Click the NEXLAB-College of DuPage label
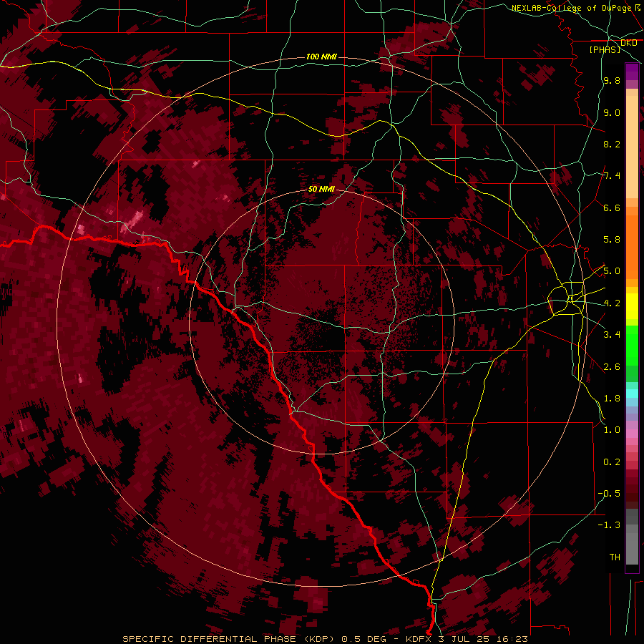The width and height of the screenshot is (644, 644). coord(572,8)
